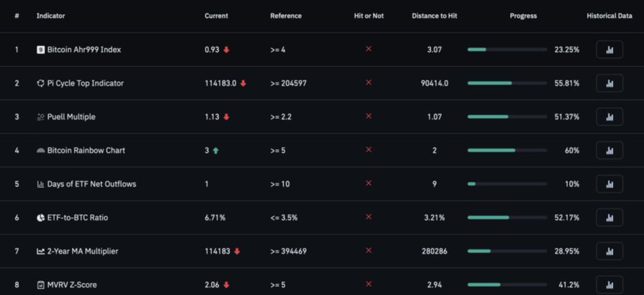Click the Pi Cycle Top progress bar
The height and width of the screenshot is (295, 644).
[x=507, y=83]
